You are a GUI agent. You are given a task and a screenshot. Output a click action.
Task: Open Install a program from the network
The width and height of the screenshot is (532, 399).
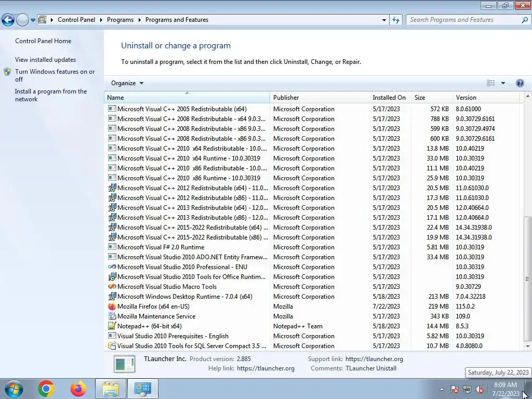pyautogui.click(x=51, y=96)
